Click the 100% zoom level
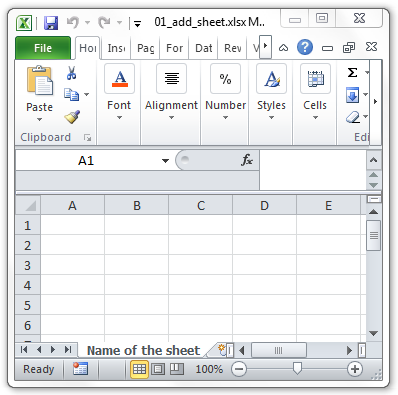The width and height of the screenshot is (398, 395). click(x=209, y=369)
